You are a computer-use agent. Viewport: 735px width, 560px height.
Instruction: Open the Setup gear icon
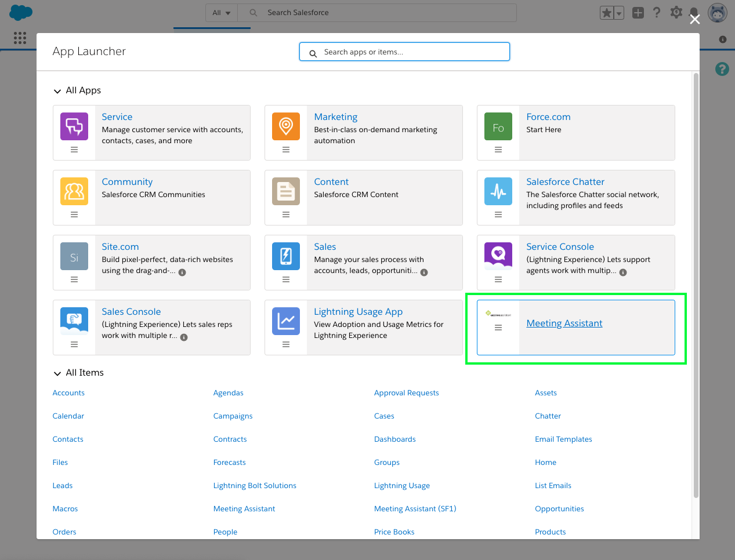(x=676, y=13)
